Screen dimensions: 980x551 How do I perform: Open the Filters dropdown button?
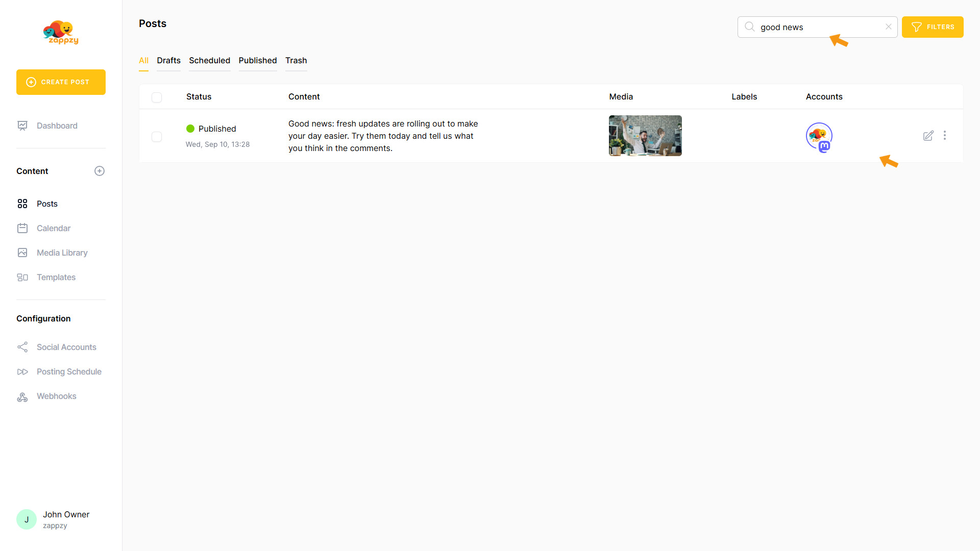[x=932, y=27]
